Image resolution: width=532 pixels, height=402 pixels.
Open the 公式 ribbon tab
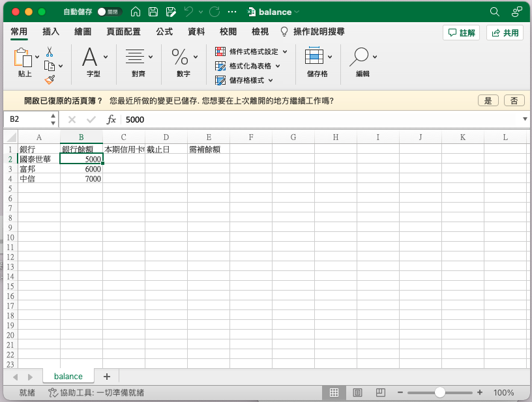[164, 31]
